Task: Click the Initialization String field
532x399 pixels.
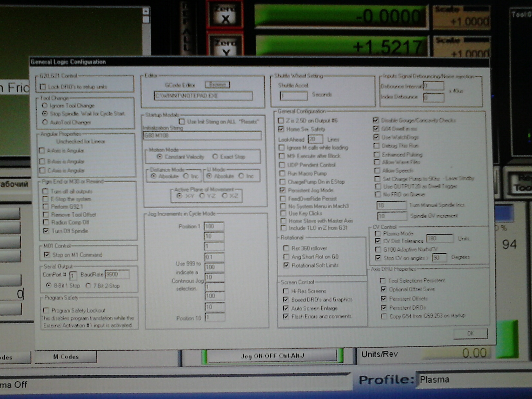Action: (202, 135)
